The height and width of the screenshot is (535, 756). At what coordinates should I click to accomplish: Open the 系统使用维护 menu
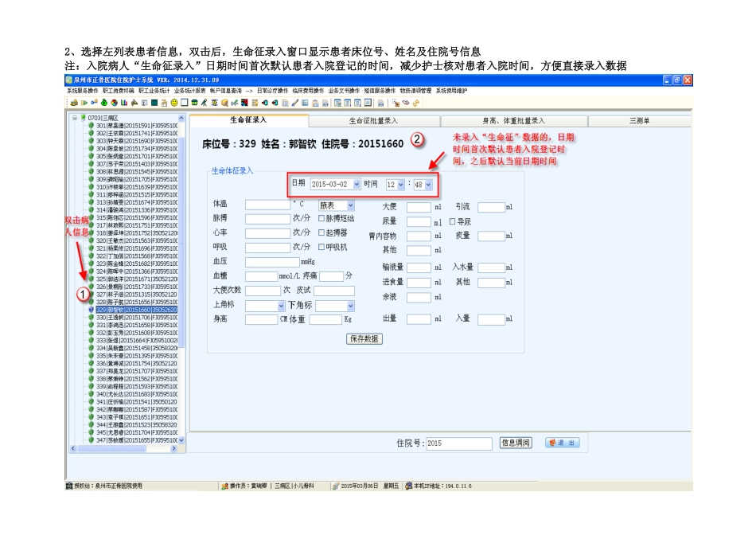click(x=452, y=91)
